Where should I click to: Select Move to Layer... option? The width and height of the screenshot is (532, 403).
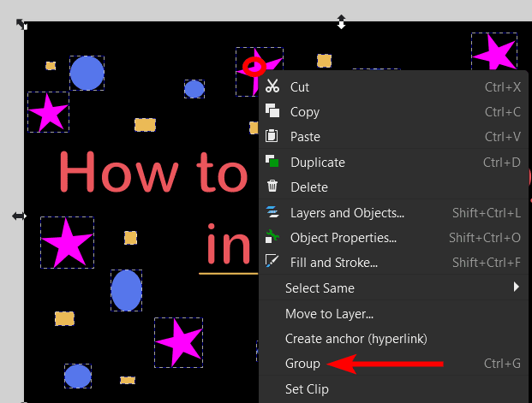[329, 314]
